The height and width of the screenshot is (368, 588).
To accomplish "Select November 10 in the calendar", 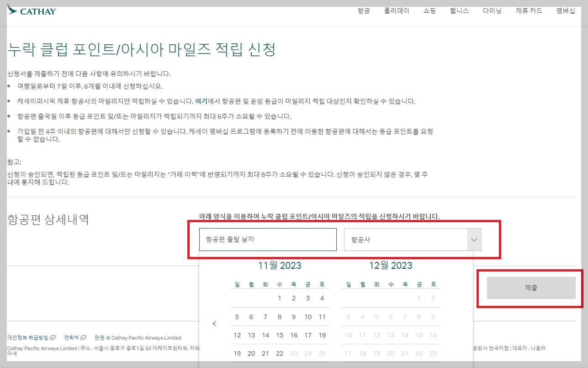I will [308, 317].
